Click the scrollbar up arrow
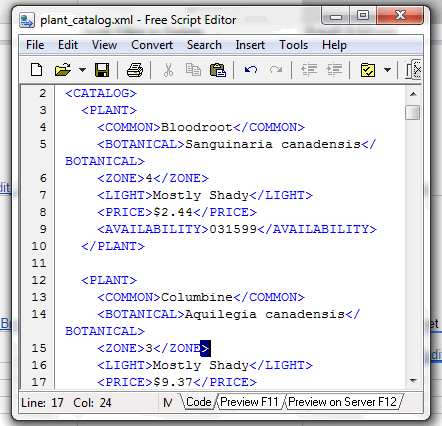 413,94
